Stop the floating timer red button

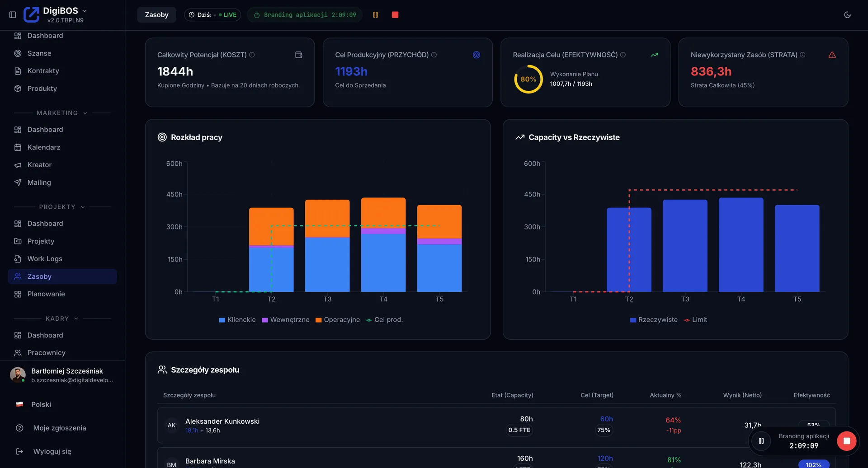tap(847, 441)
